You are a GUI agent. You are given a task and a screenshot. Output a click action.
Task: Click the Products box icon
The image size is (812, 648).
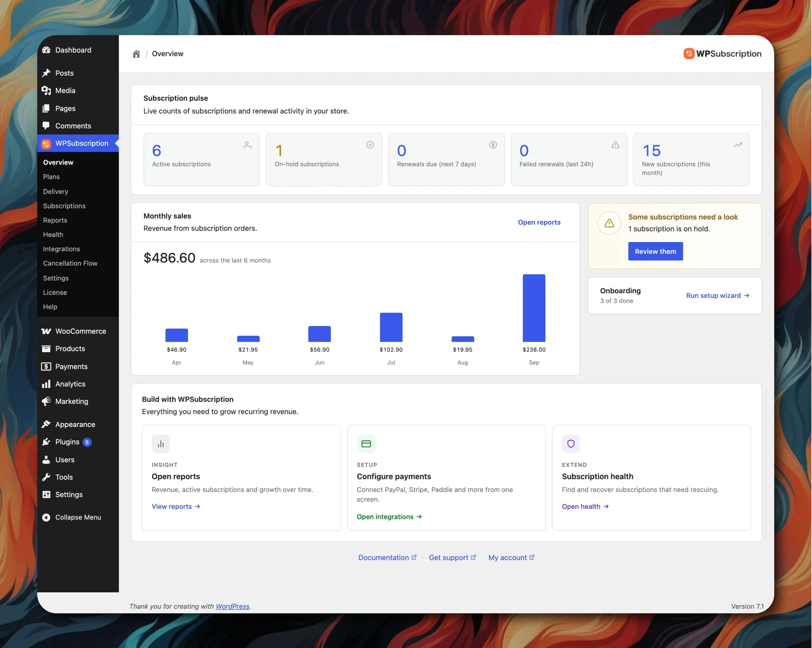tap(46, 349)
